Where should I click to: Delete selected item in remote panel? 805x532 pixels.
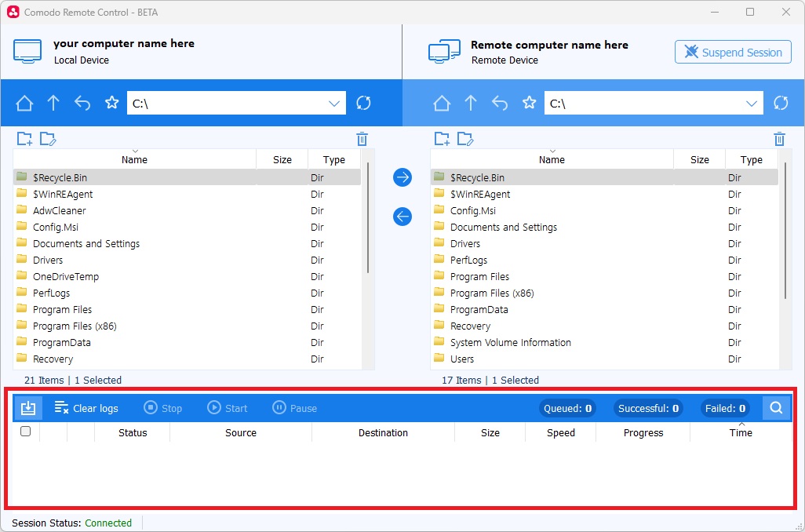tap(779, 139)
